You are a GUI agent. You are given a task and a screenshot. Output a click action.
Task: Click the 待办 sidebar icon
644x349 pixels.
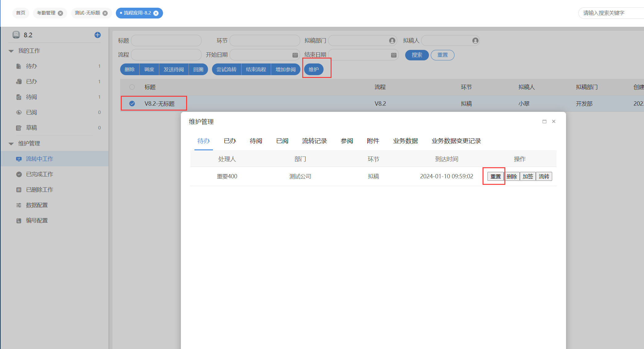[19, 66]
